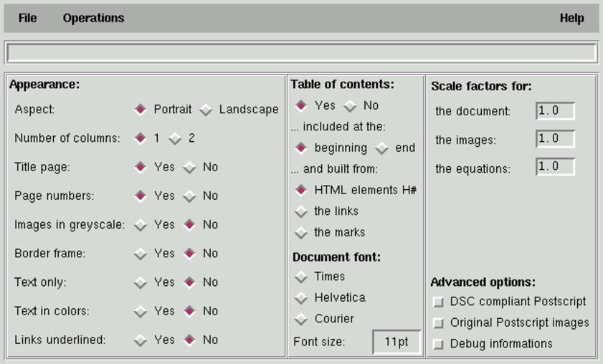This screenshot has width=603, height=364.
Task: Enable Images in greyscale with Yes
Action: tap(141, 225)
